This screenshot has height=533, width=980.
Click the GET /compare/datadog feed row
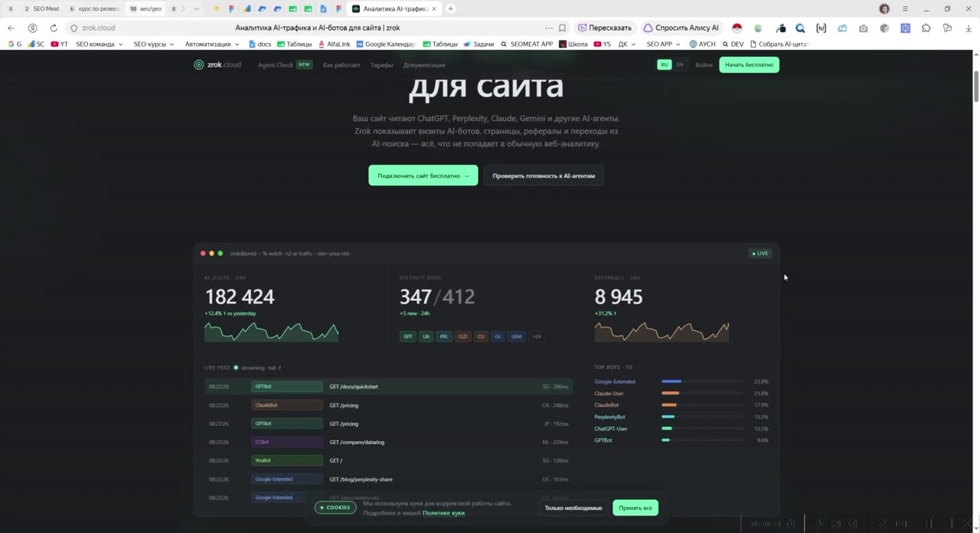(x=388, y=442)
